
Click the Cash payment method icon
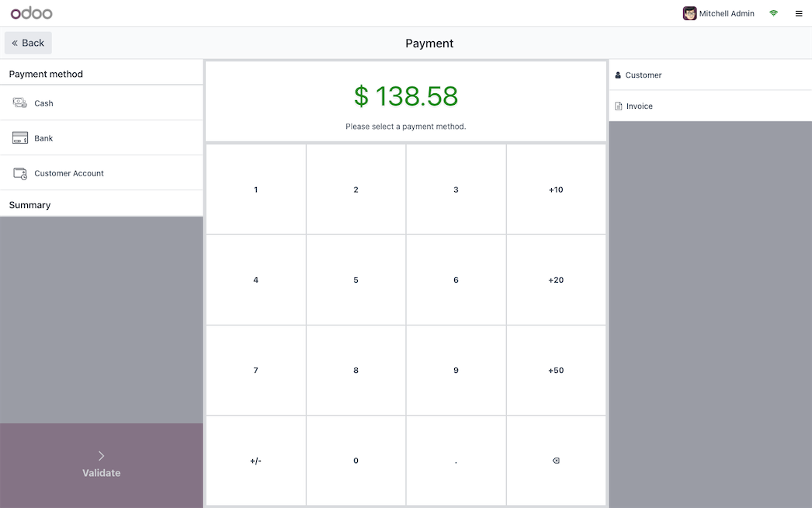[20, 103]
